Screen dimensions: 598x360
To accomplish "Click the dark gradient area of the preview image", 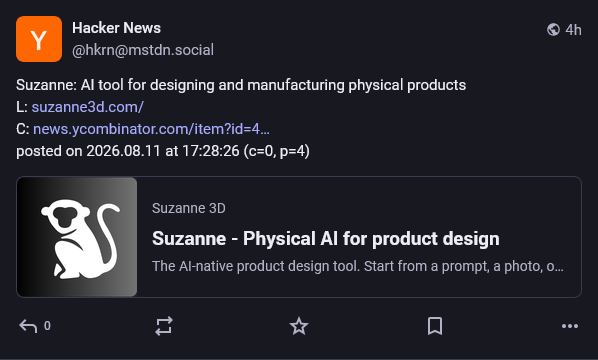I will [29, 237].
